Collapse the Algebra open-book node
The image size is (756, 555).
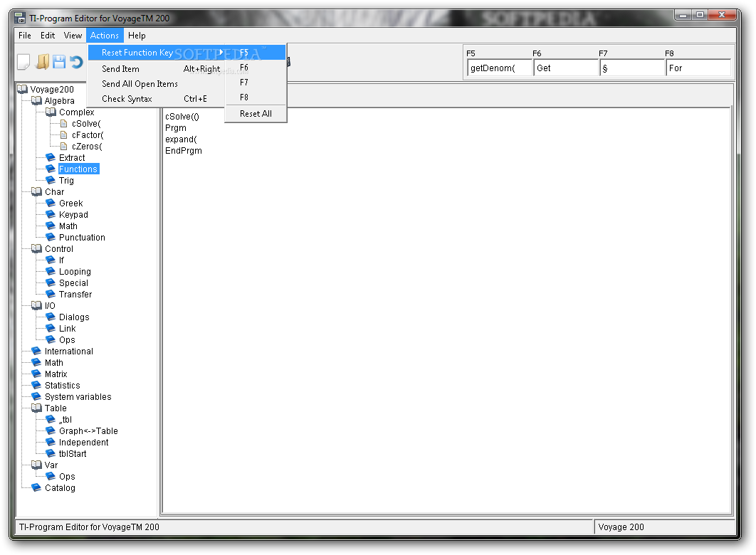pyautogui.click(x=36, y=101)
